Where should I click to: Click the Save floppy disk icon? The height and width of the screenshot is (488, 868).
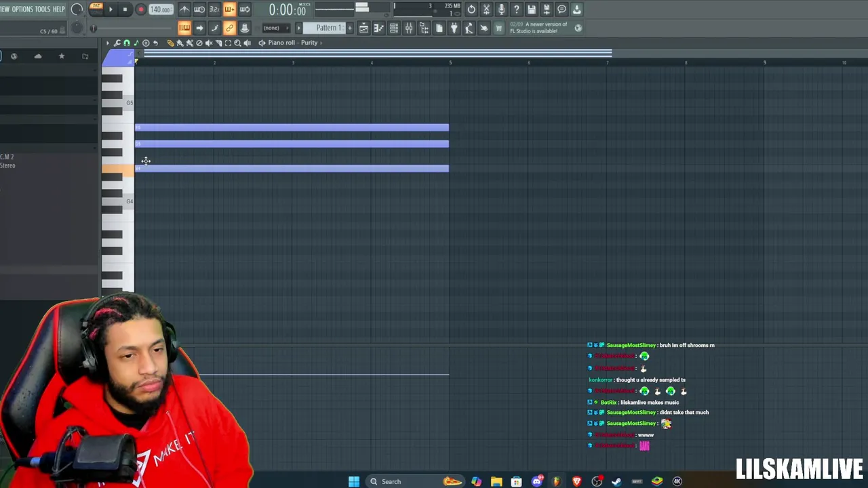coord(532,9)
